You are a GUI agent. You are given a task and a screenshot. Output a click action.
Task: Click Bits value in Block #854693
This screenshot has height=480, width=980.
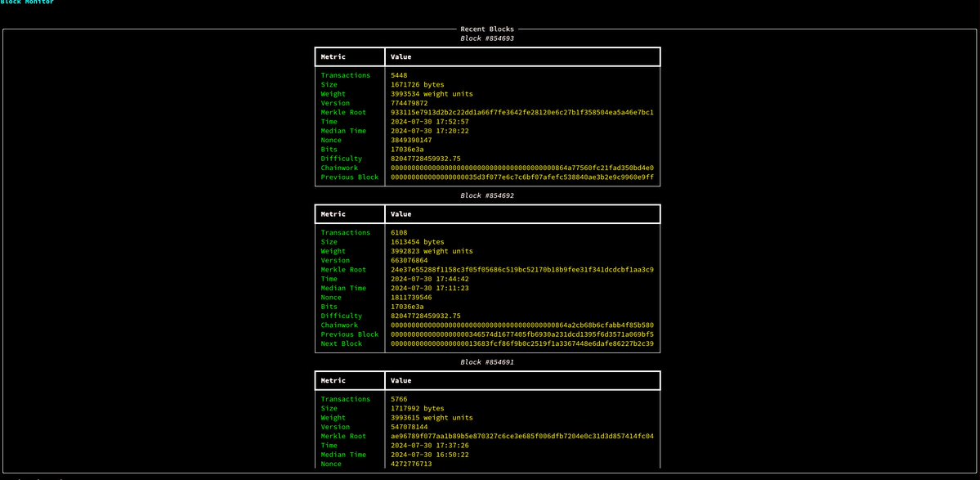pyautogui.click(x=407, y=150)
